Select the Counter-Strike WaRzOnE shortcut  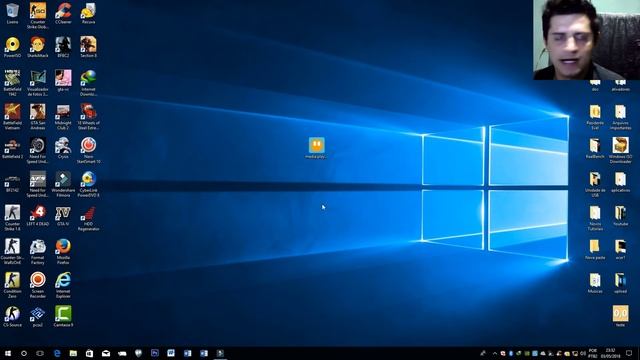(12, 252)
